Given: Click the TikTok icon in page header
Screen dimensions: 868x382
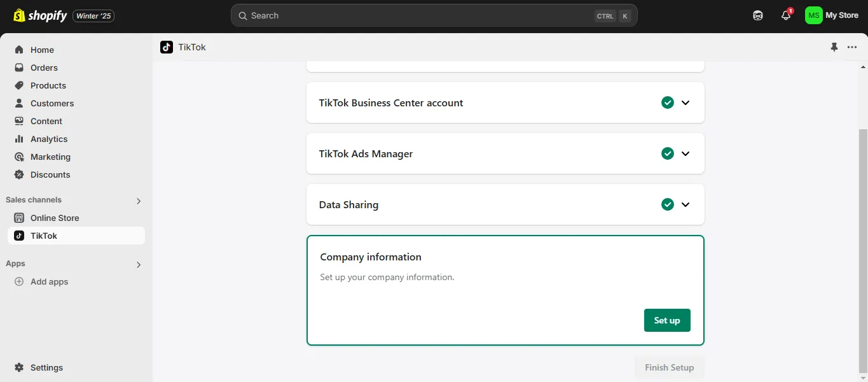Looking at the screenshot, I should click(x=167, y=47).
